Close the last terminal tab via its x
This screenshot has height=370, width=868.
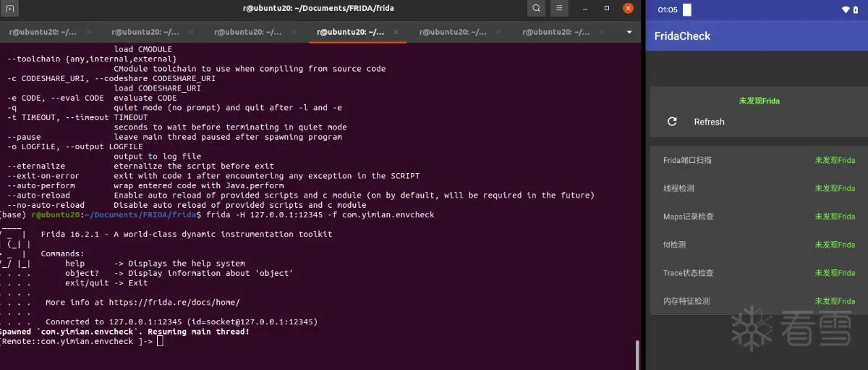pyautogui.click(x=602, y=32)
